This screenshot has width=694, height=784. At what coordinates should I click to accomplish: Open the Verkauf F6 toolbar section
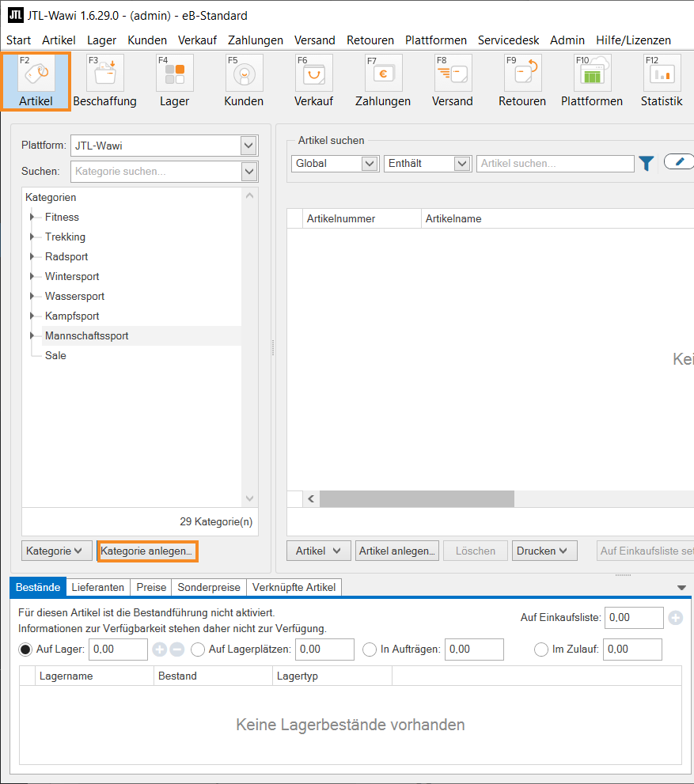tap(313, 81)
